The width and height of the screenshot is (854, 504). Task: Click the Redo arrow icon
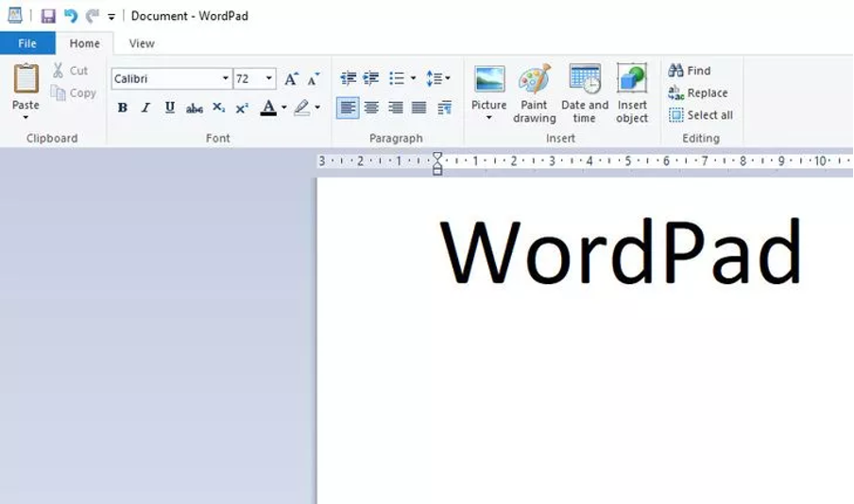tap(92, 16)
